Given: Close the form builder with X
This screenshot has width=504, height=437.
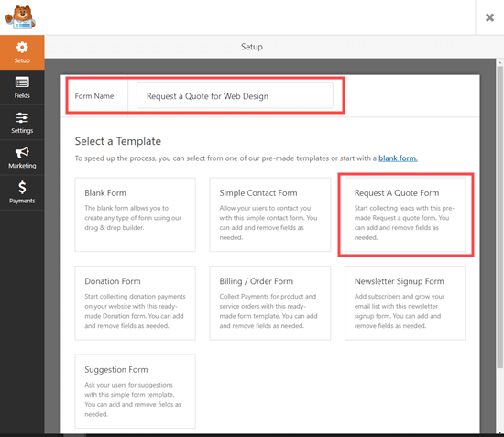Looking at the screenshot, I should click(489, 17).
